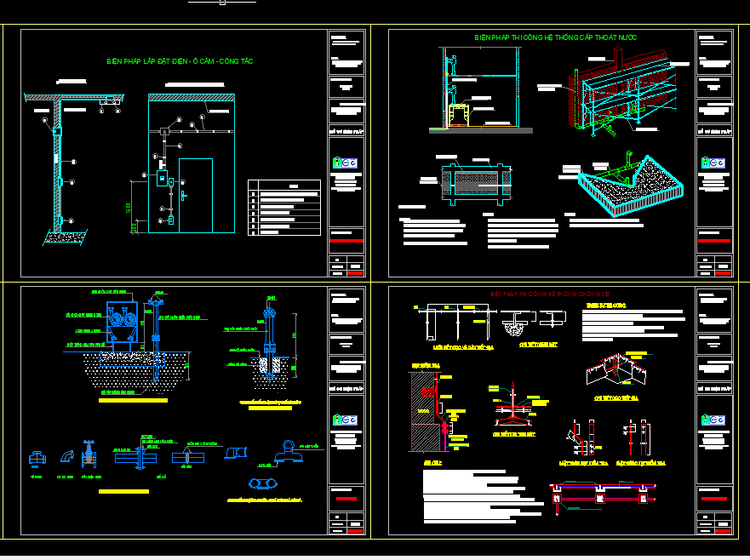Select the company logo in the top-left sheet
Image resolution: width=750 pixels, height=560 pixels.
[346, 162]
